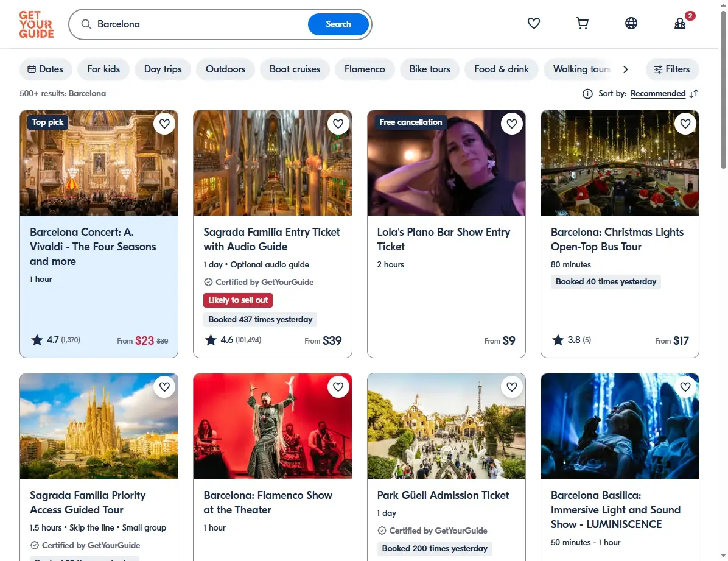Click the Lola's Piano Bar photo

pyautogui.click(x=446, y=163)
